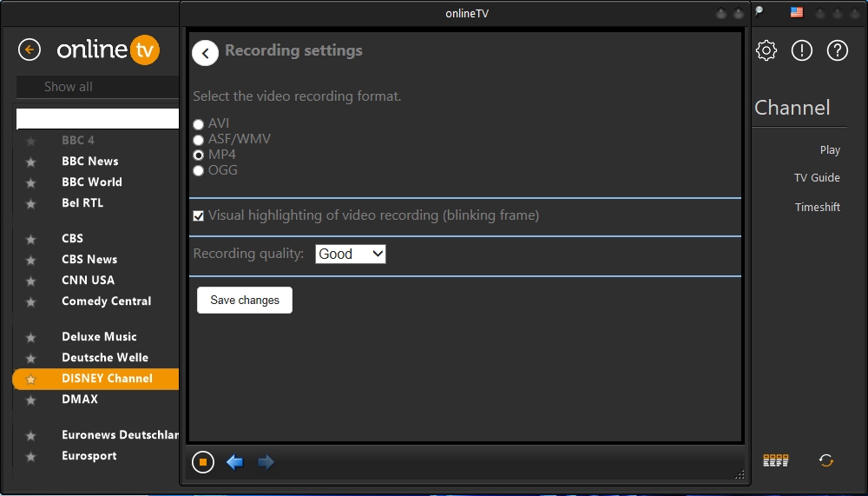Expand the Show all channel filter
868x496 pixels.
click(x=97, y=87)
